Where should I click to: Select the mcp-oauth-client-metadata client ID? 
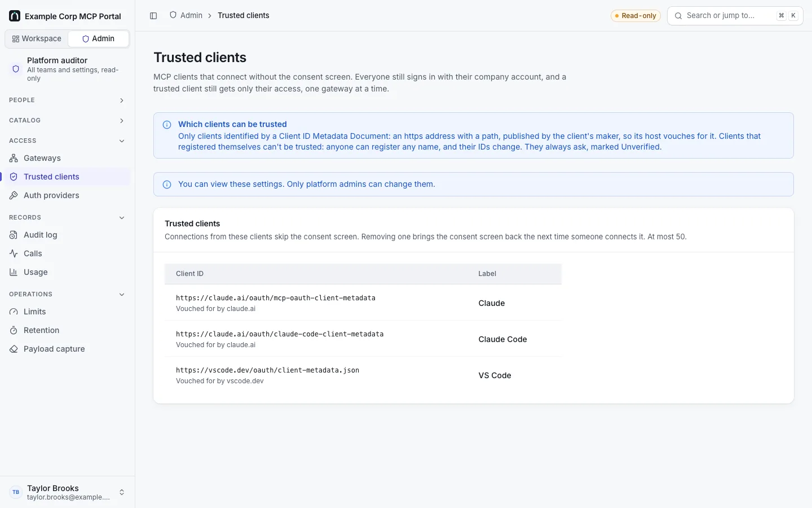[276, 298]
